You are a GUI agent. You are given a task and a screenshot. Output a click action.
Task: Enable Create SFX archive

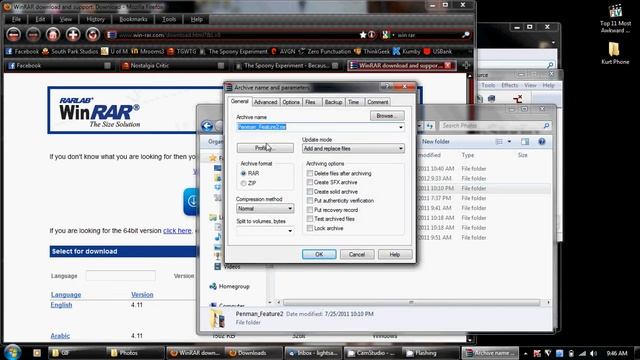pos(310,182)
